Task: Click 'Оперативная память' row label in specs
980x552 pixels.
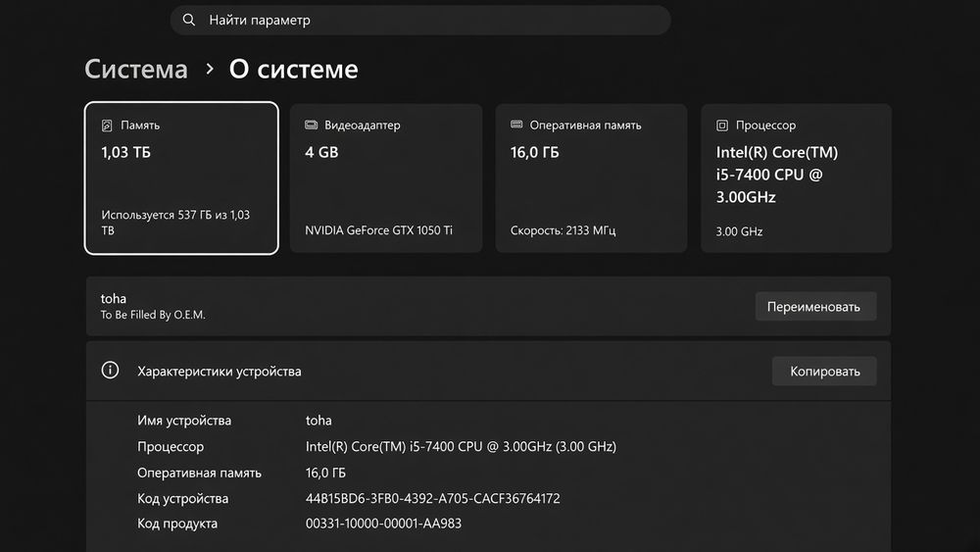Action: [x=199, y=473]
